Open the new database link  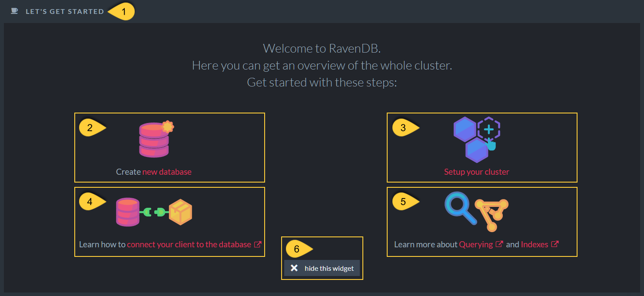tap(167, 172)
